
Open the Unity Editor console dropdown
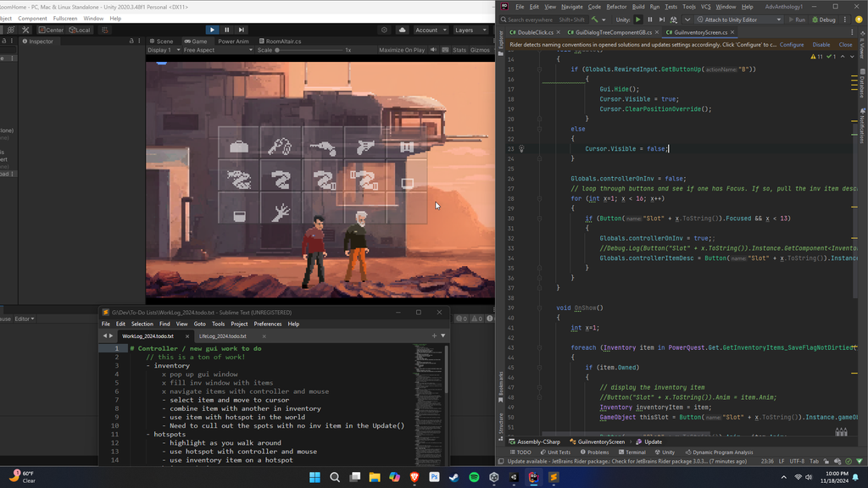pyautogui.click(x=25, y=319)
